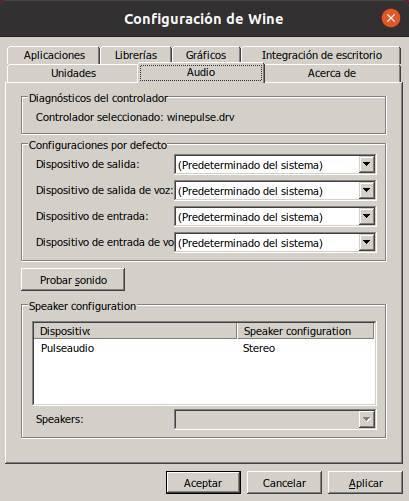409x501 pixels.
Task: Show the Acerca de tab
Action: point(332,73)
